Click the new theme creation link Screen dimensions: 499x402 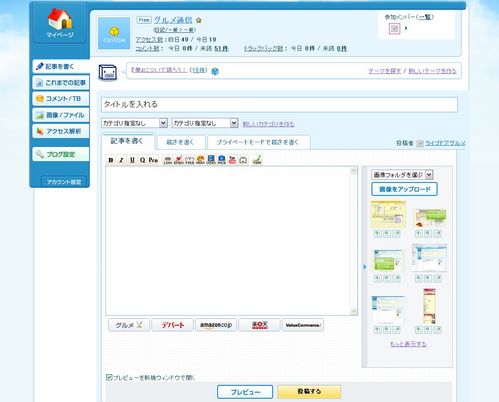(x=432, y=71)
